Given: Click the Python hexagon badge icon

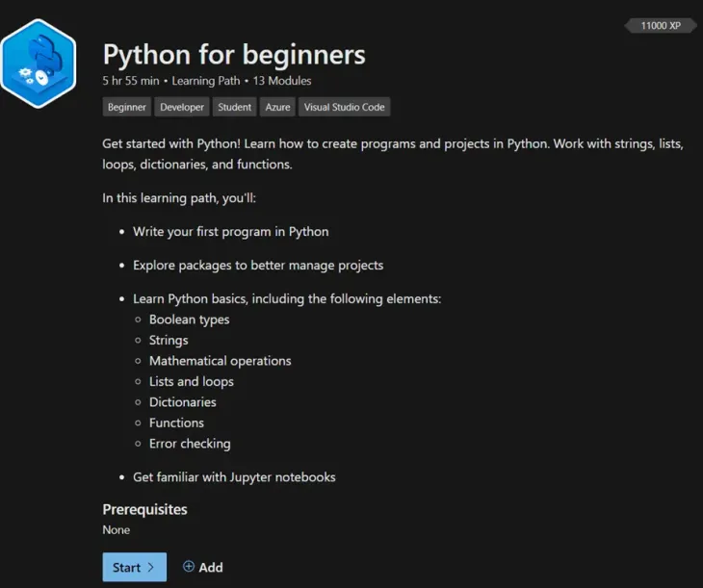Looking at the screenshot, I should click(37, 62).
